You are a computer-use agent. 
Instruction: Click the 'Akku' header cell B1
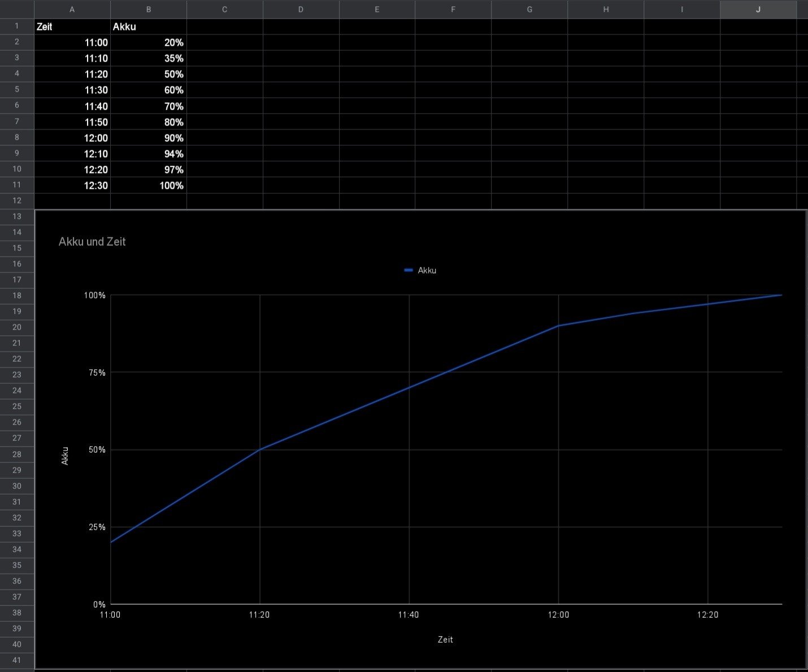149,27
